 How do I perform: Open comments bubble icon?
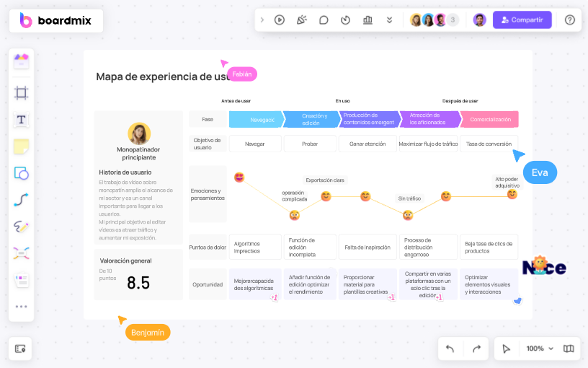[x=324, y=20]
